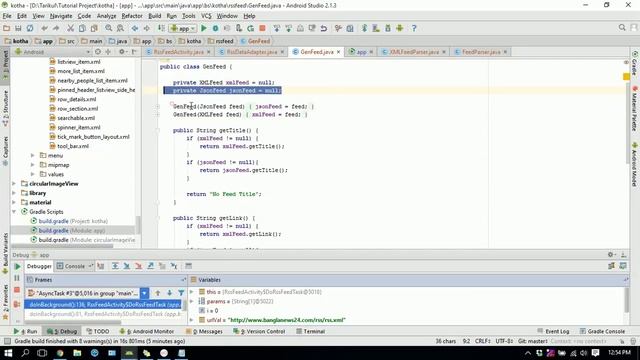
Task: Open the Refactor menu
Action: (x=132, y=16)
